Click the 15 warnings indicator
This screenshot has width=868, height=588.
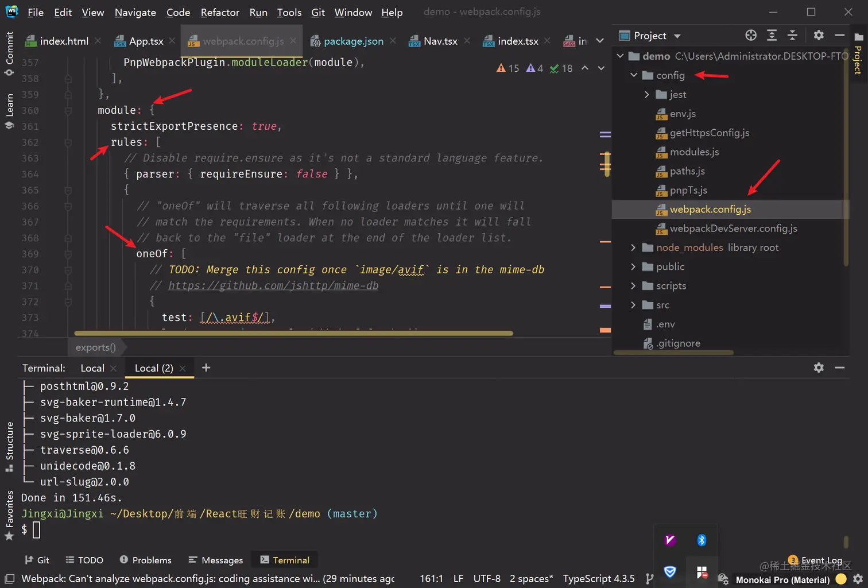pos(507,68)
